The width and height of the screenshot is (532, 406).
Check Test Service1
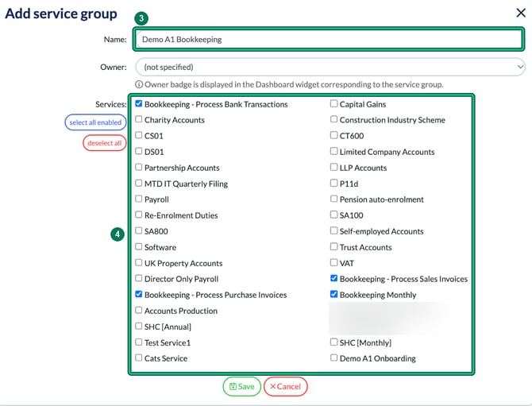tap(138, 342)
